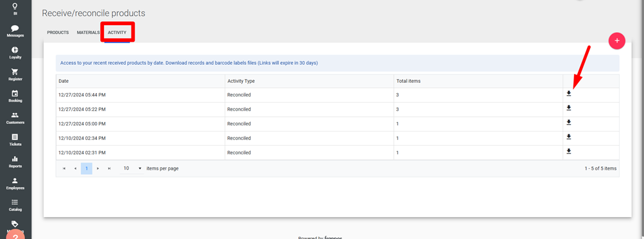This screenshot has height=239, width=644.
Task: Download the 12/10/2024 02:31 PM record
Action: point(569,151)
